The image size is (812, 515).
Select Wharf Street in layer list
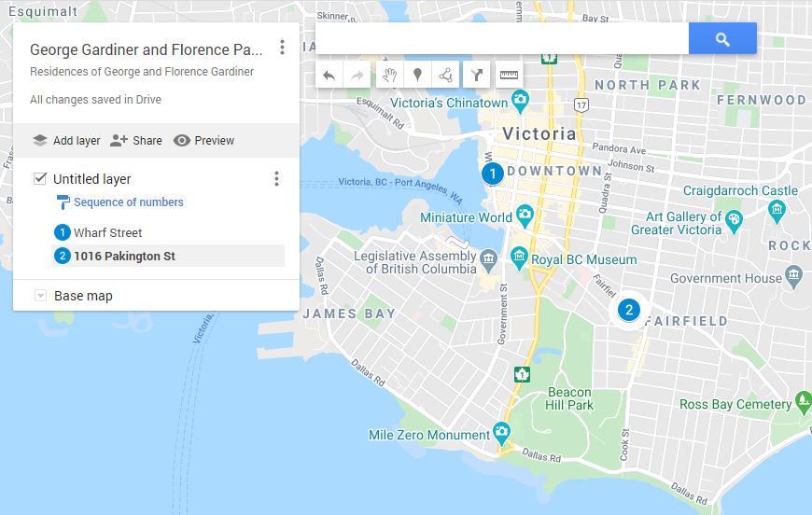pos(108,233)
